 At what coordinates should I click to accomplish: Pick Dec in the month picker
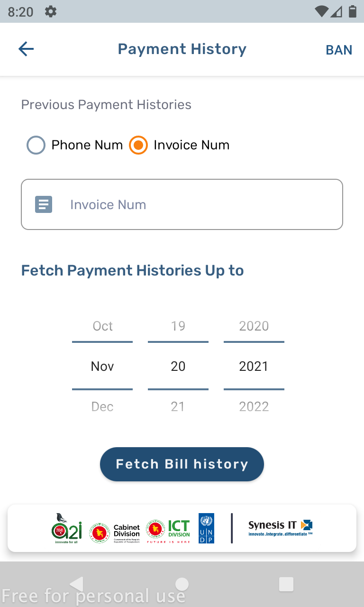pos(102,407)
